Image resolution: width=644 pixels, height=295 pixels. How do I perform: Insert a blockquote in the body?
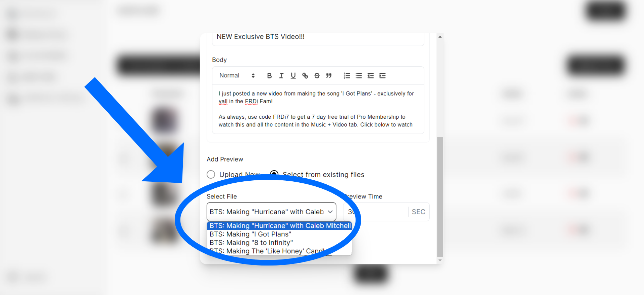click(329, 76)
